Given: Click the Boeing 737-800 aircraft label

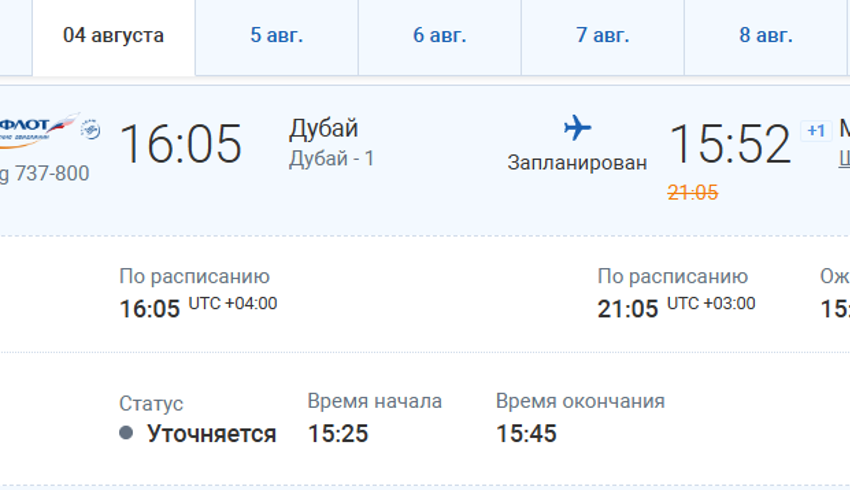Looking at the screenshot, I should tap(45, 173).
